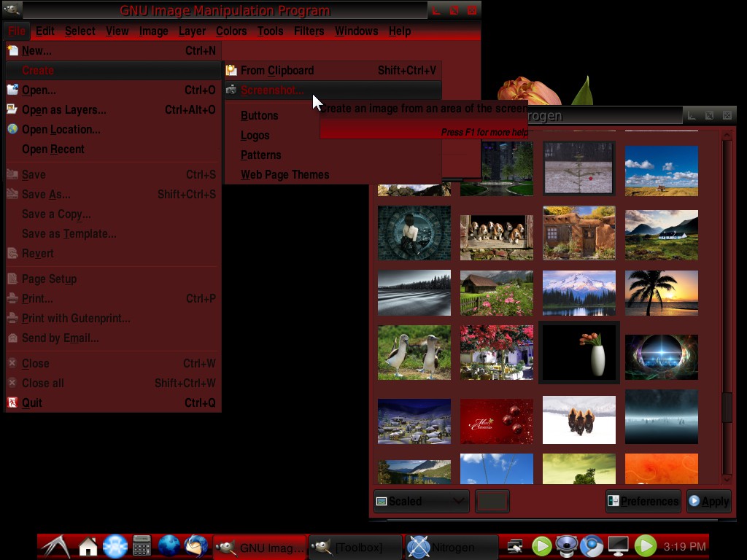Screen dimensions: 747x560
Task: Select the Merry Christmas red wallpaper
Action: (496, 421)
